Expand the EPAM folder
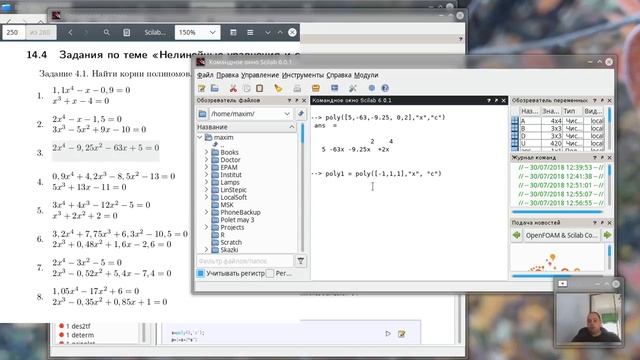This screenshot has height=360, width=640. tap(207, 167)
